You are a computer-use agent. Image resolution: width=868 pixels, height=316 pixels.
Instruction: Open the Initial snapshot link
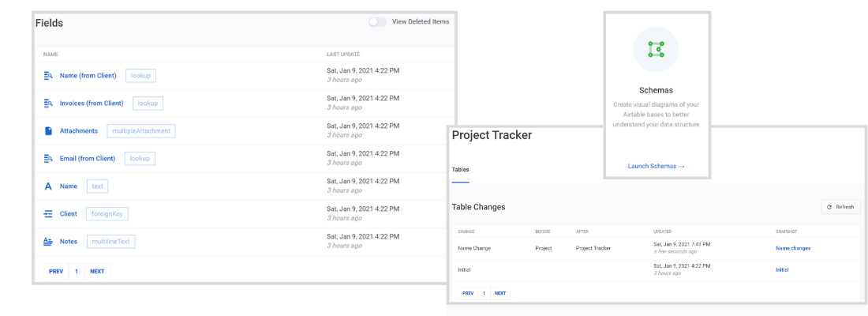tap(782, 269)
